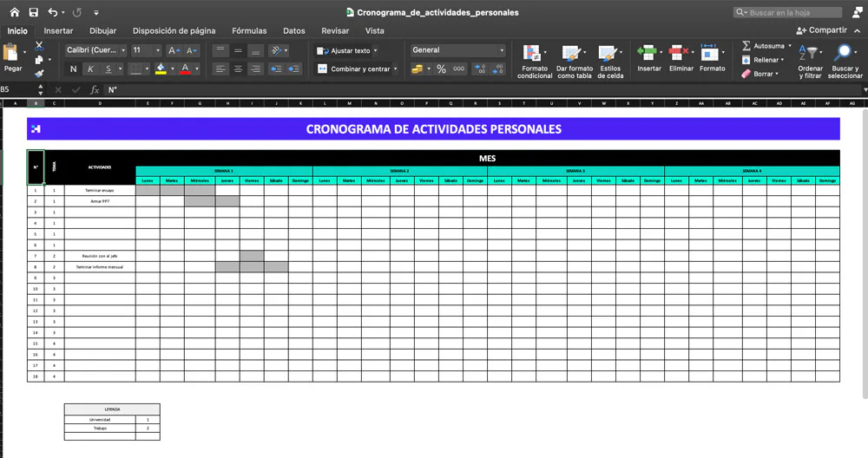Select the Format Painter brush icon
Viewport: 868px width, 458px height.
39,73
